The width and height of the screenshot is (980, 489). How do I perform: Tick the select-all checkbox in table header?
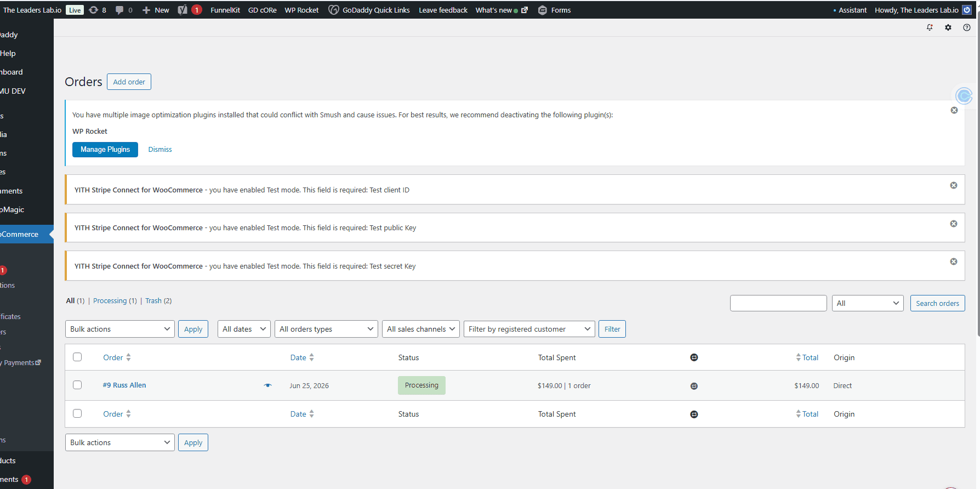(77, 357)
